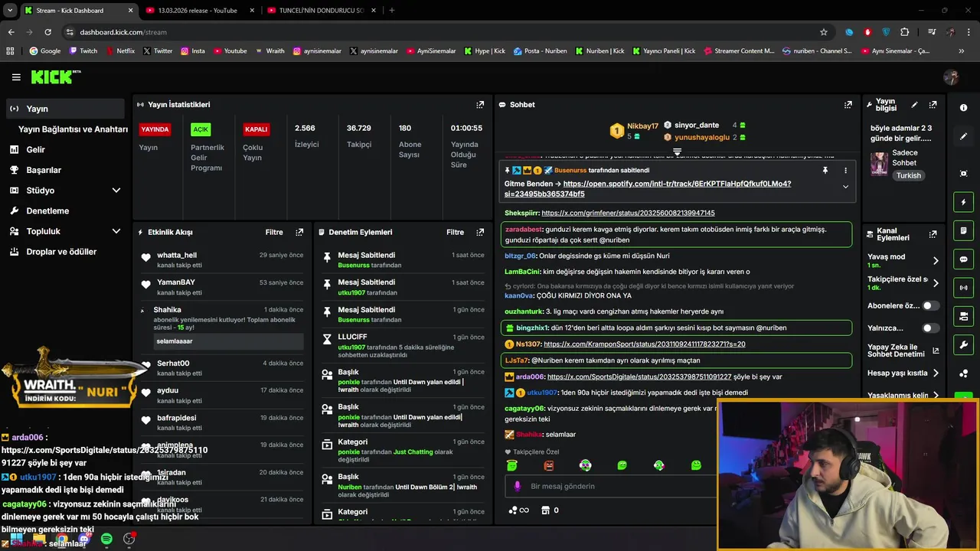Click the wrench icon in right sidebar

964,344
